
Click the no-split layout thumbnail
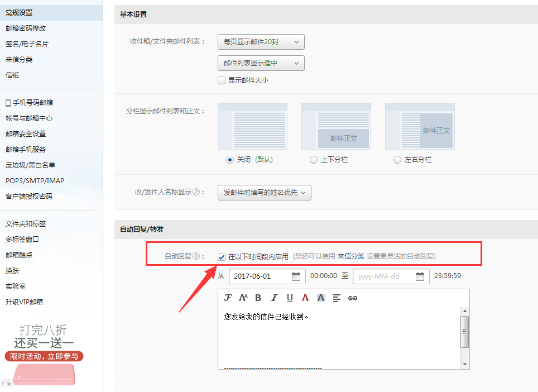click(x=252, y=126)
